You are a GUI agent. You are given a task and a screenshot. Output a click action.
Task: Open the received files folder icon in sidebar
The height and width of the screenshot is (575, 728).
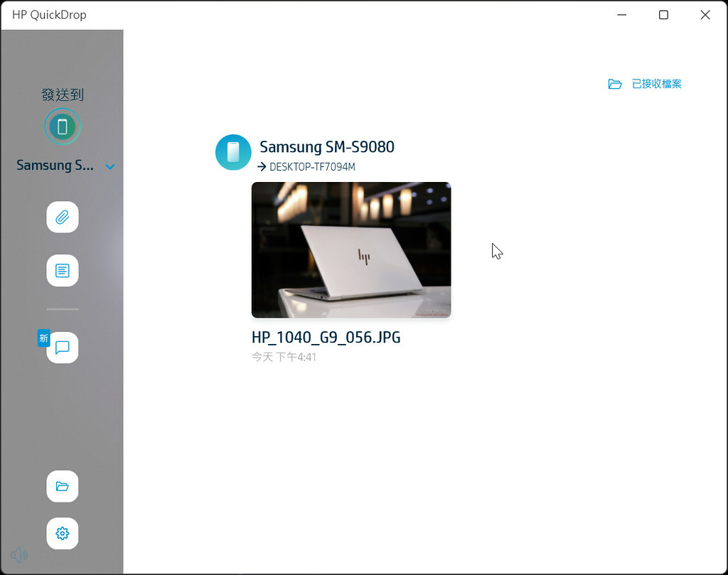[x=63, y=486]
